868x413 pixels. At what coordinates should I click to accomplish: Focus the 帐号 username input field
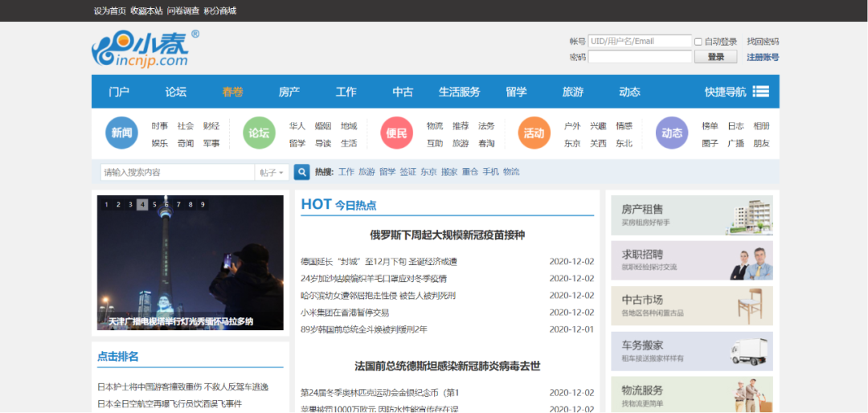click(640, 41)
